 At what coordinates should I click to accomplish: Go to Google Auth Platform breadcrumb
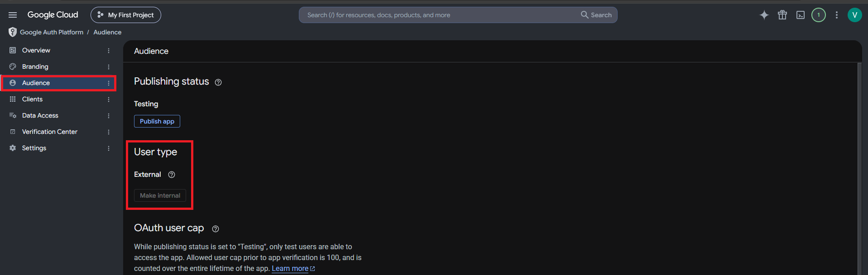click(x=52, y=32)
